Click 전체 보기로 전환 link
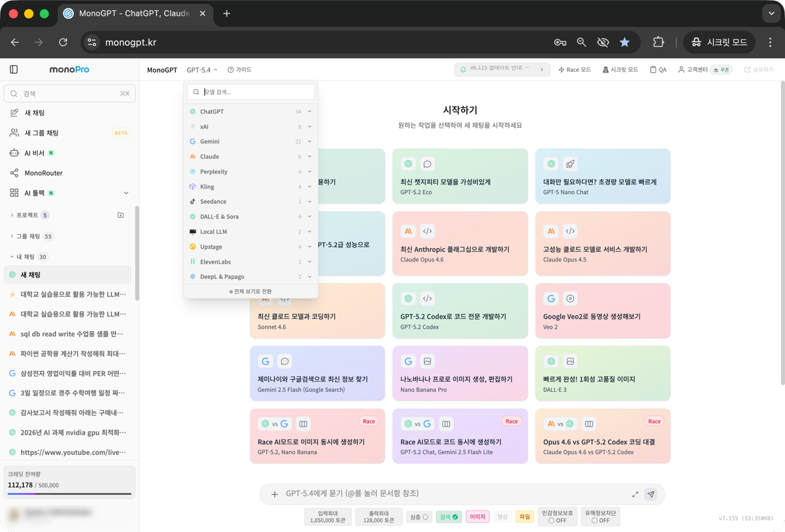Screen dimensions: 785x532 tap(251, 291)
